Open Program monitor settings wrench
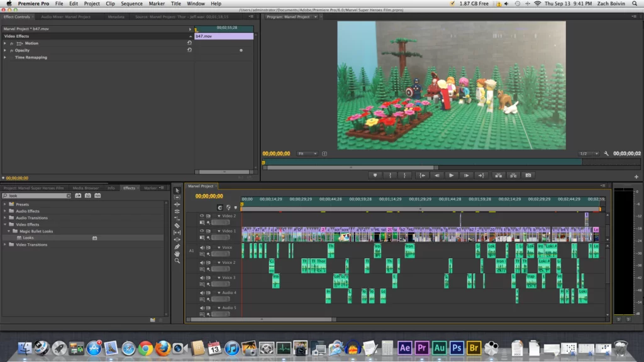This screenshot has width=644, height=362. [606, 153]
